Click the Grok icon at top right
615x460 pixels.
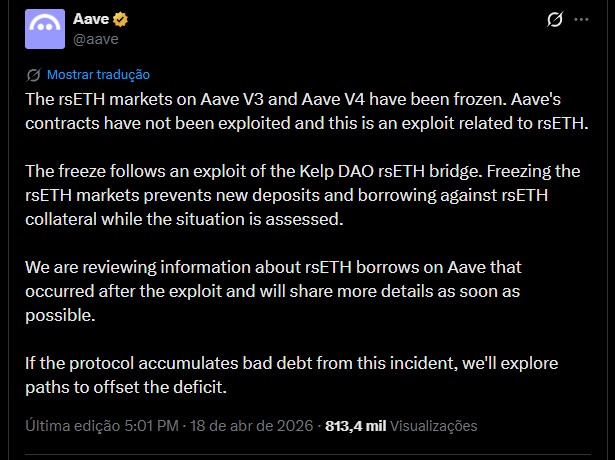click(x=556, y=20)
